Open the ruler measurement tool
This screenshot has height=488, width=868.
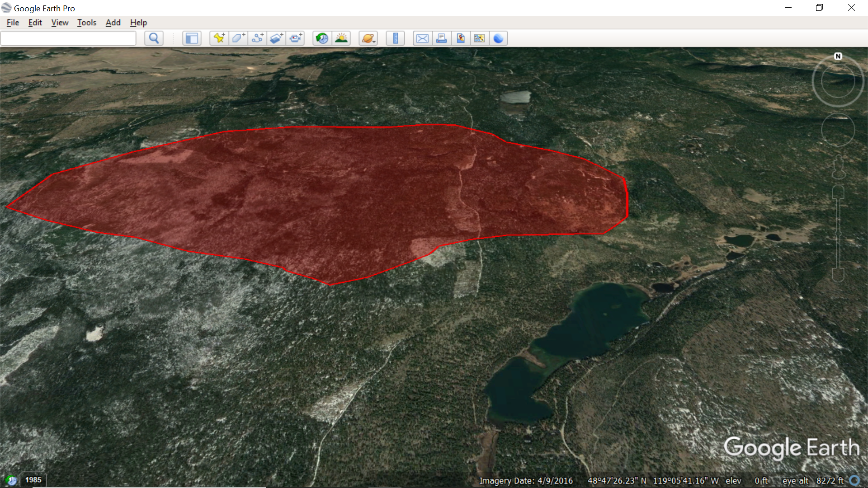395,38
